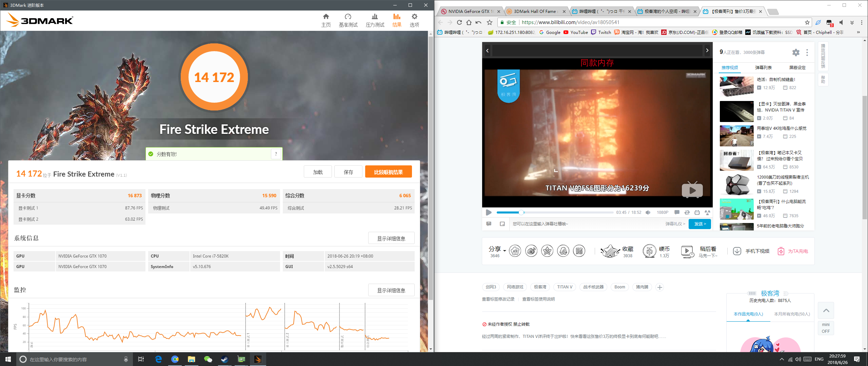
Task: Share to Weibo via its share icon
Action: click(x=531, y=251)
